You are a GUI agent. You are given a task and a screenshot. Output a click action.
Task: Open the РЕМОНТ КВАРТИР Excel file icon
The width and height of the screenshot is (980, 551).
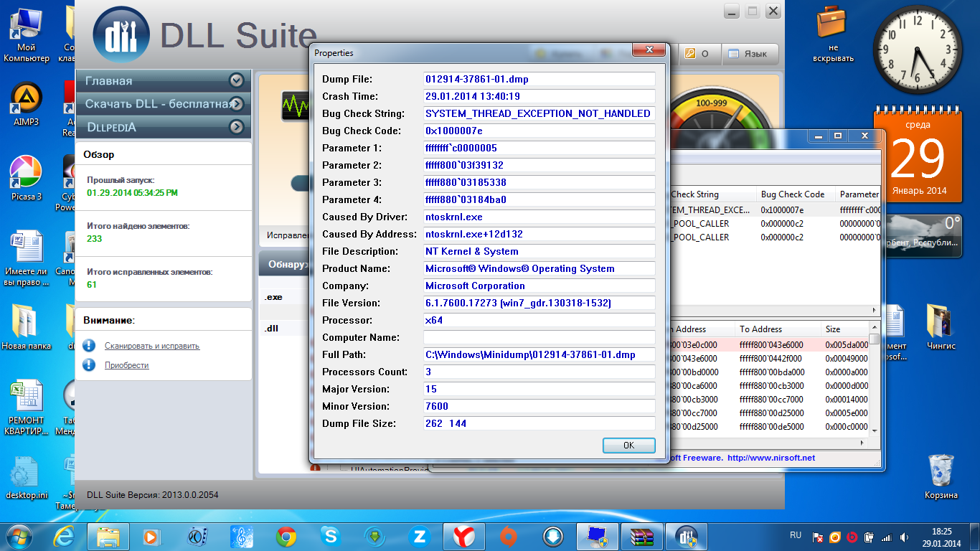tap(27, 406)
